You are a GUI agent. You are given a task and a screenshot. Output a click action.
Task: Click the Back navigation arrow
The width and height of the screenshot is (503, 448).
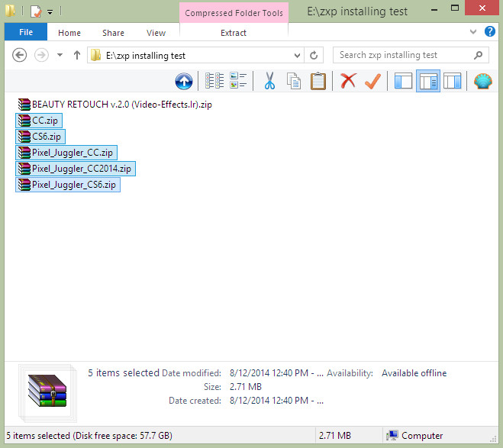[x=20, y=55]
